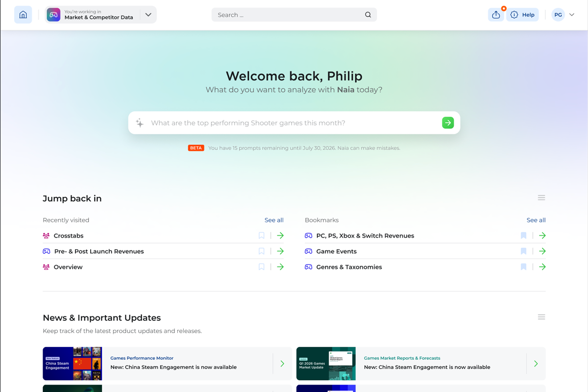Click the Recently visited label
This screenshot has height=392, width=588.
pyautogui.click(x=66, y=220)
